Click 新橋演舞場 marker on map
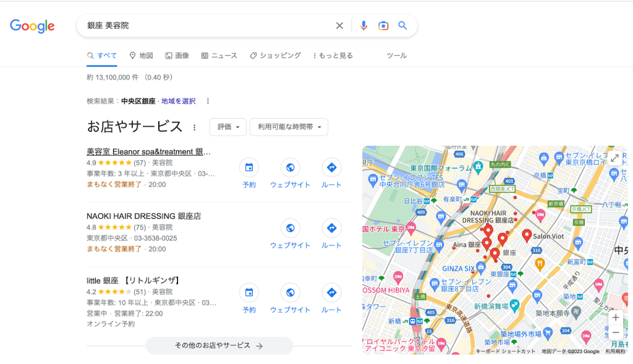 click(514, 305)
